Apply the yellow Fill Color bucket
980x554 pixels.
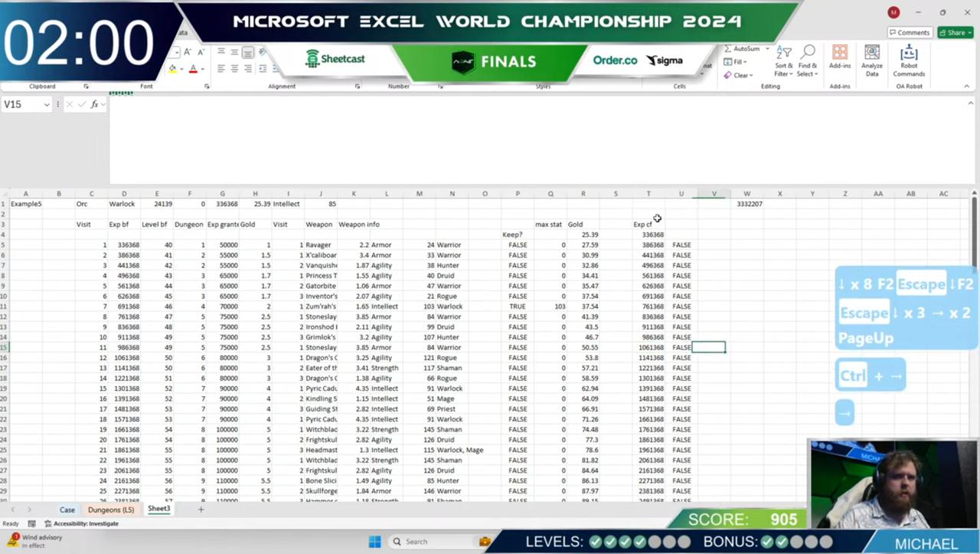[173, 69]
